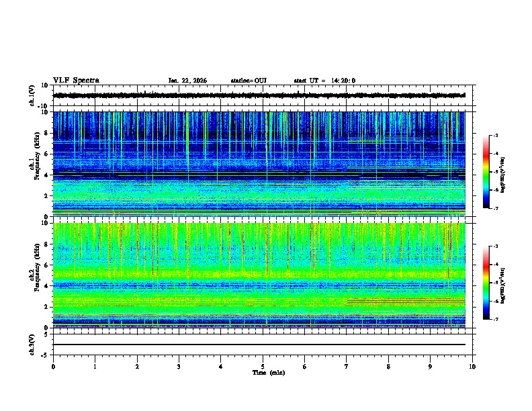Click the "-7" label on ch.2 color scale

coord(496,320)
